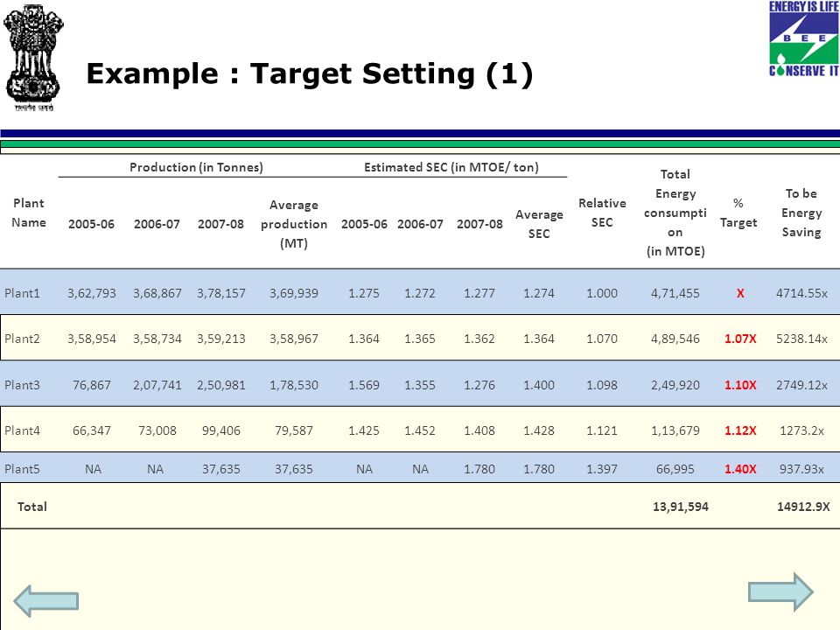Screen dimensions: 840x630
Task: Click energy saving value 4714.55x
Action: click(x=802, y=293)
